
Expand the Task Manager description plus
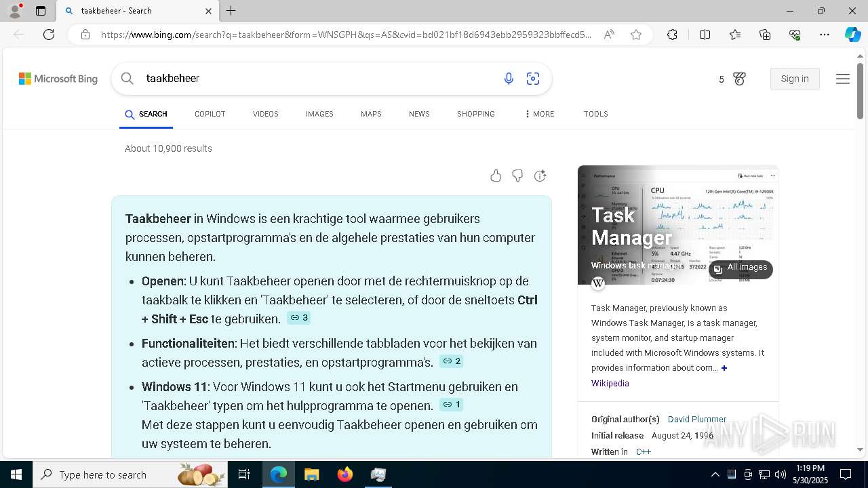click(x=724, y=368)
